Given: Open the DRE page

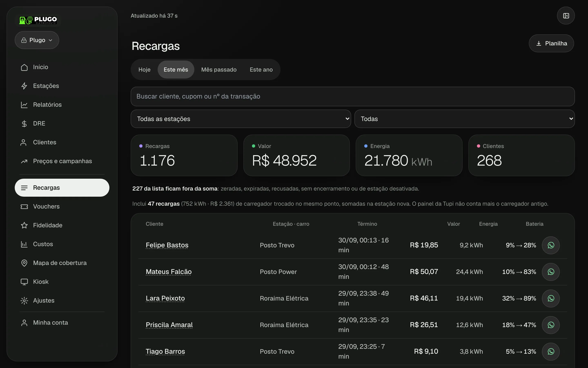Looking at the screenshot, I should [x=62, y=123].
